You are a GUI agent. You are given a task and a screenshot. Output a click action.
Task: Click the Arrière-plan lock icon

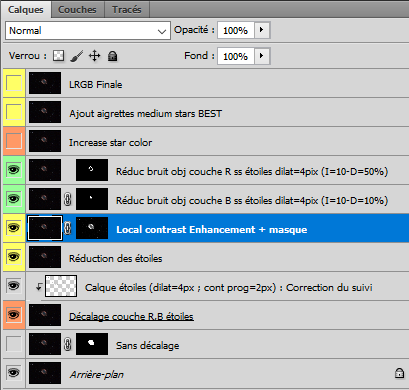pyautogui.click(x=399, y=373)
